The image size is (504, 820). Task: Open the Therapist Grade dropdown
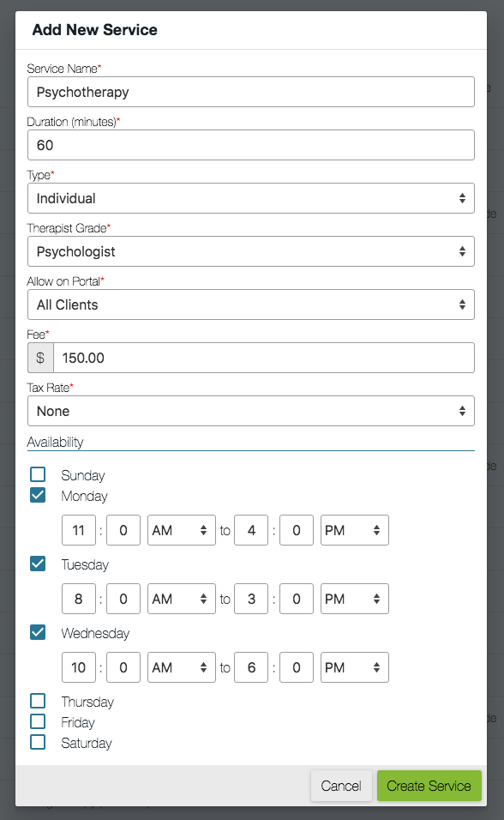pyautogui.click(x=251, y=251)
